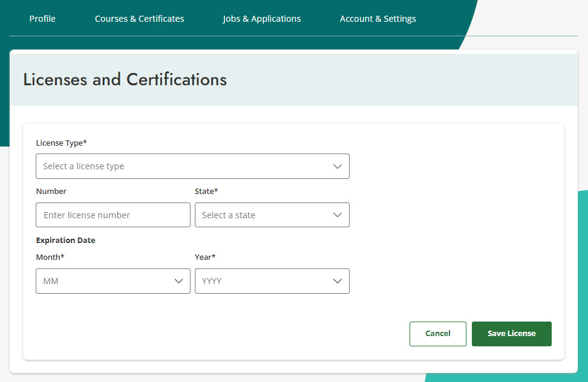Click the State dropdown chevron arrow
Screen dimensions: 588x382
338,215
